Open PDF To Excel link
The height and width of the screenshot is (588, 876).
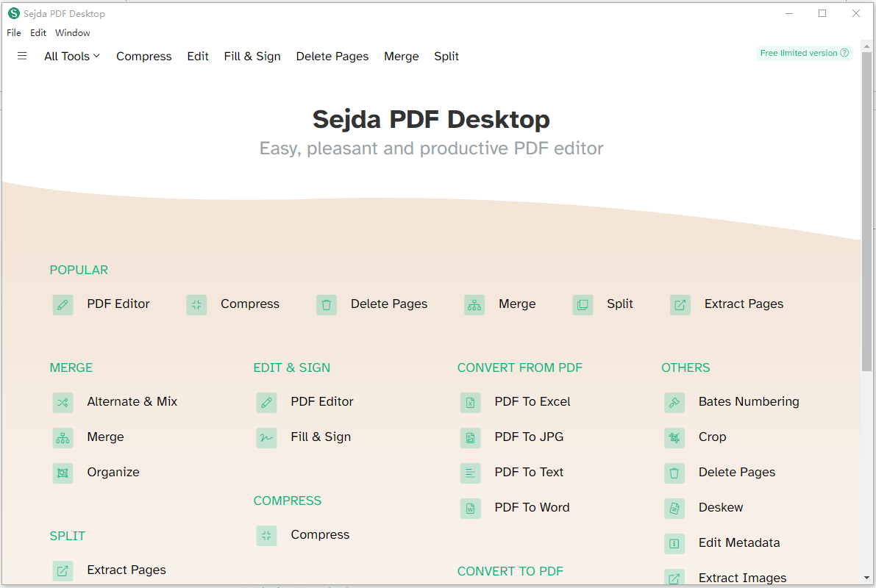coord(533,401)
